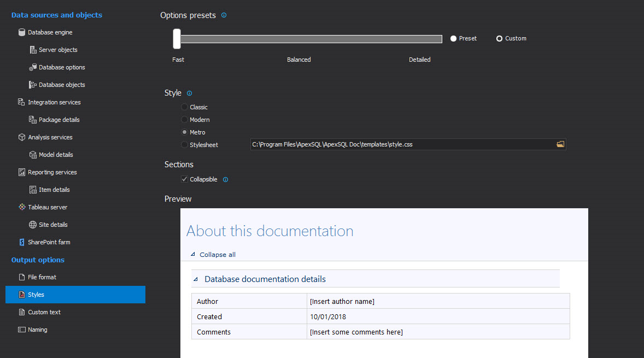Toggle the Collapsible sections checkbox

(184, 179)
